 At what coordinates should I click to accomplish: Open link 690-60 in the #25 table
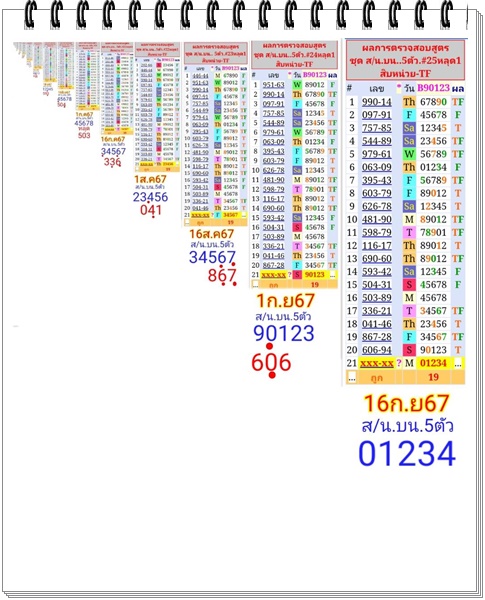(377, 258)
